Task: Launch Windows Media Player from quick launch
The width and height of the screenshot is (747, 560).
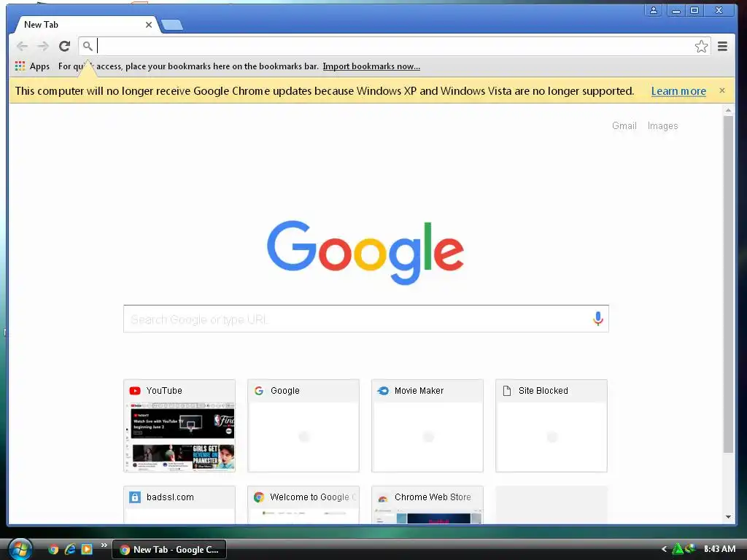Action: [x=87, y=550]
